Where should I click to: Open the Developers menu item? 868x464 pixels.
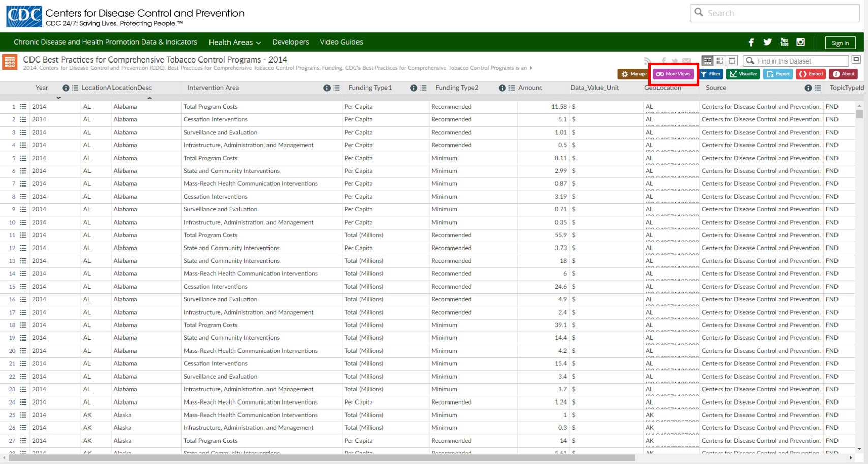(290, 42)
